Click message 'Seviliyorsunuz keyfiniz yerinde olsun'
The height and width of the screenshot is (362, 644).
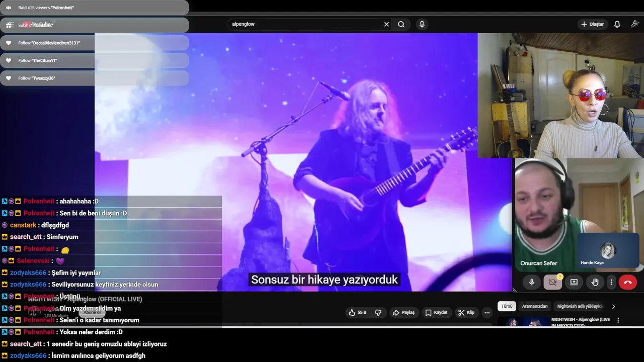click(x=105, y=285)
